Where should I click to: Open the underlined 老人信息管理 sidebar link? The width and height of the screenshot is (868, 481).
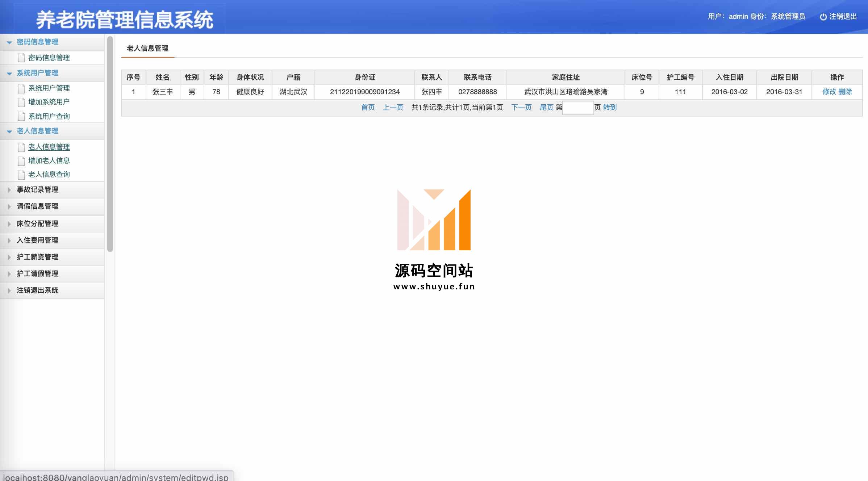tap(49, 147)
